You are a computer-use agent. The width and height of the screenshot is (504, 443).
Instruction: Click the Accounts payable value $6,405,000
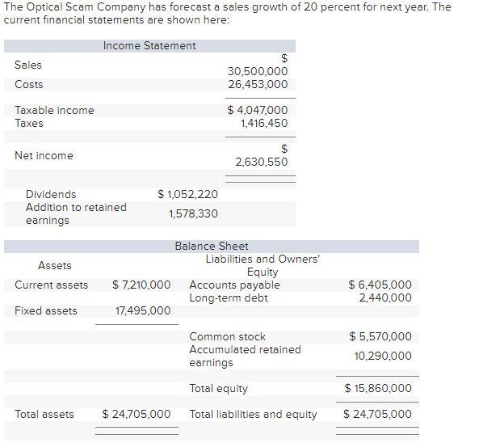(x=380, y=285)
